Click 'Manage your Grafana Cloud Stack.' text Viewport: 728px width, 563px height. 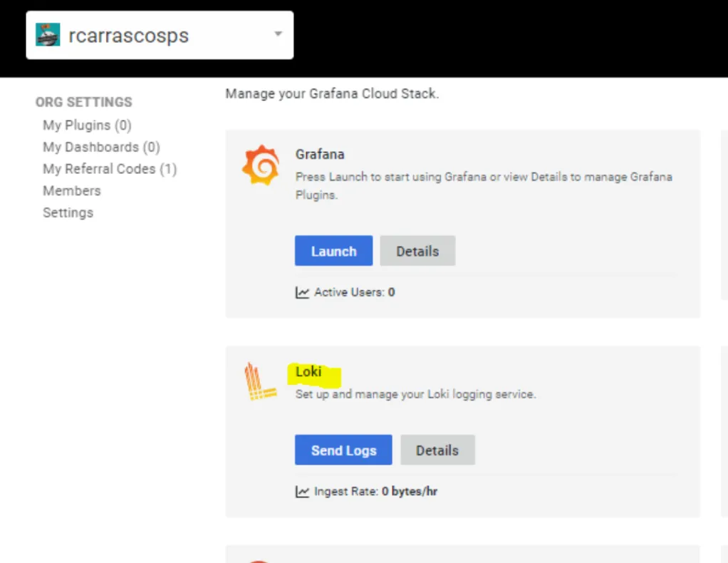point(332,94)
